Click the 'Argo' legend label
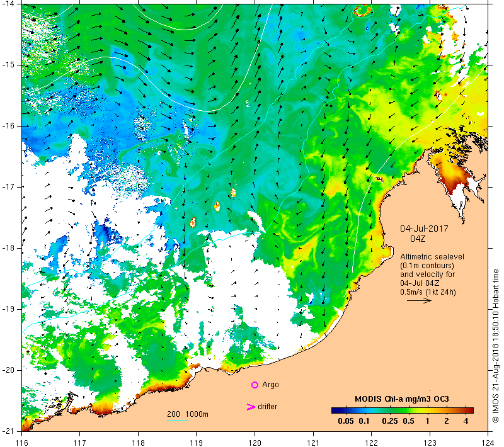The width and height of the screenshot is (504, 447). pos(270,385)
